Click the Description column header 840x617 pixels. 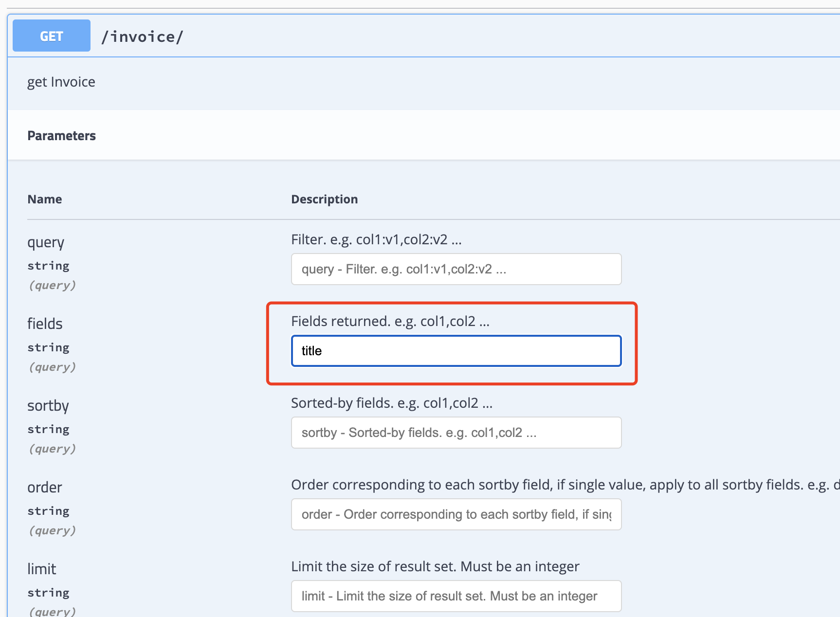[x=324, y=199]
